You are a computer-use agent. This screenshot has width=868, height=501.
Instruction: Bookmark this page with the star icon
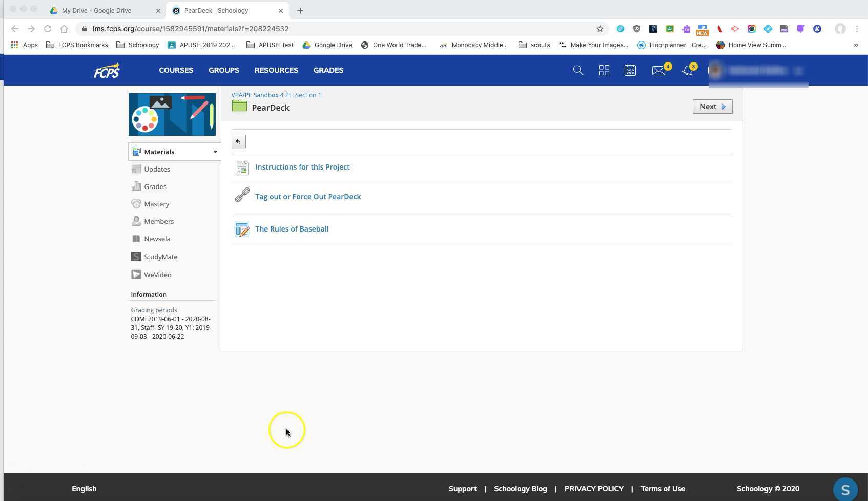pyautogui.click(x=600, y=29)
